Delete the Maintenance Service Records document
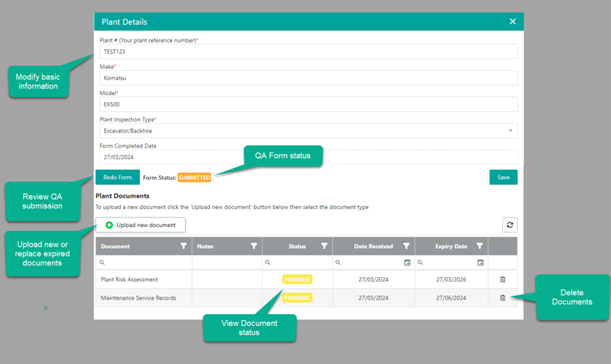This screenshot has width=611, height=364. (502, 297)
